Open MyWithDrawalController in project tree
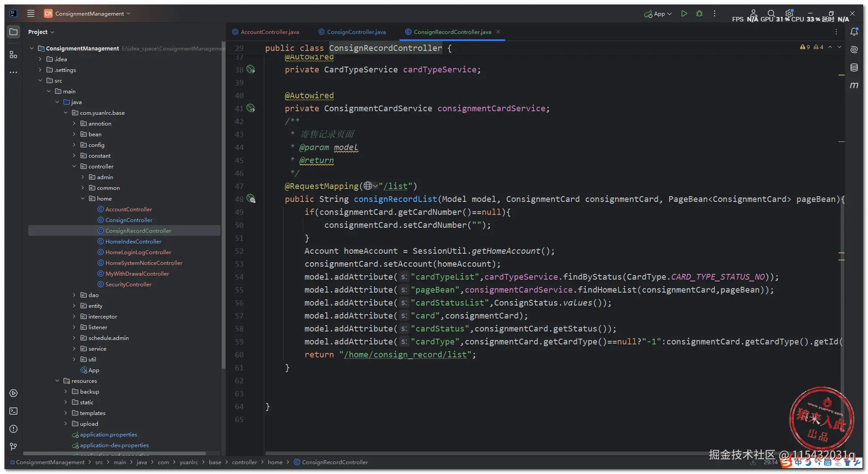The image size is (868, 474). pyautogui.click(x=137, y=273)
